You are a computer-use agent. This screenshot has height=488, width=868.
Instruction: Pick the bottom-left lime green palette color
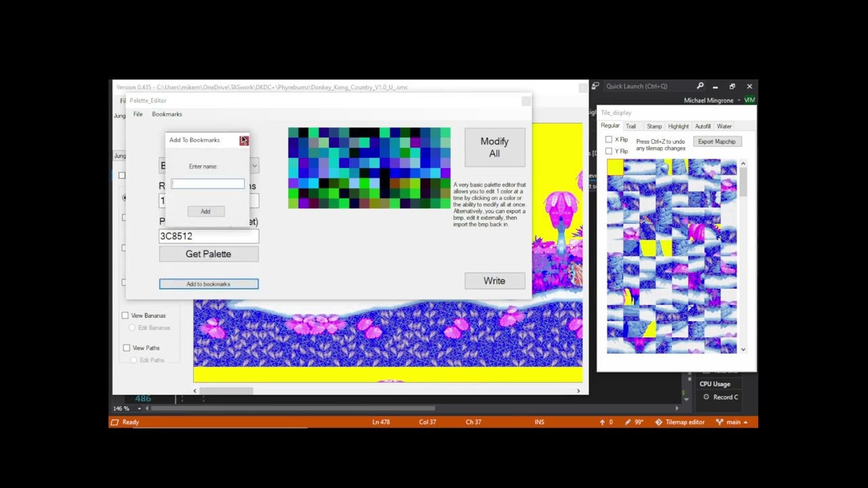(292, 203)
